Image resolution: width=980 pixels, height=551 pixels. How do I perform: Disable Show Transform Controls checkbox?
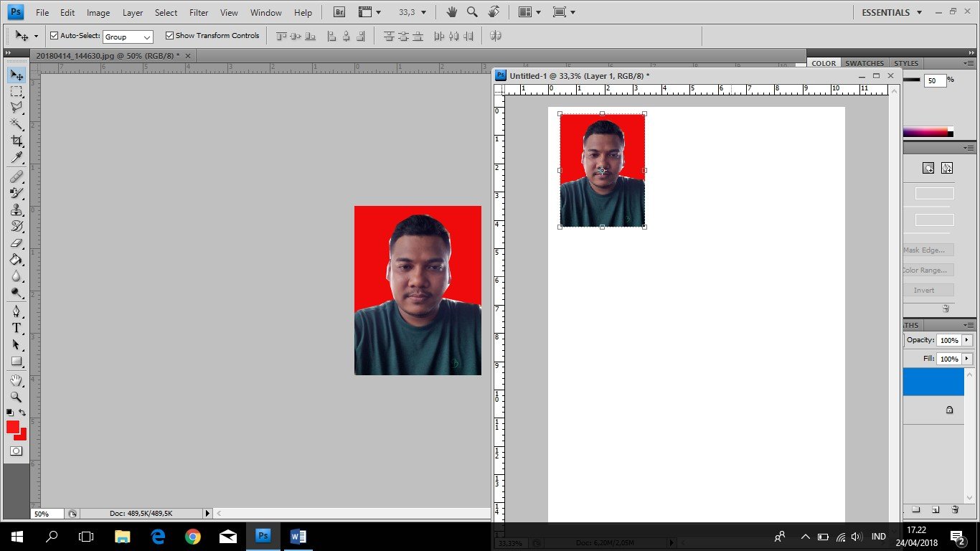(x=169, y=36)
